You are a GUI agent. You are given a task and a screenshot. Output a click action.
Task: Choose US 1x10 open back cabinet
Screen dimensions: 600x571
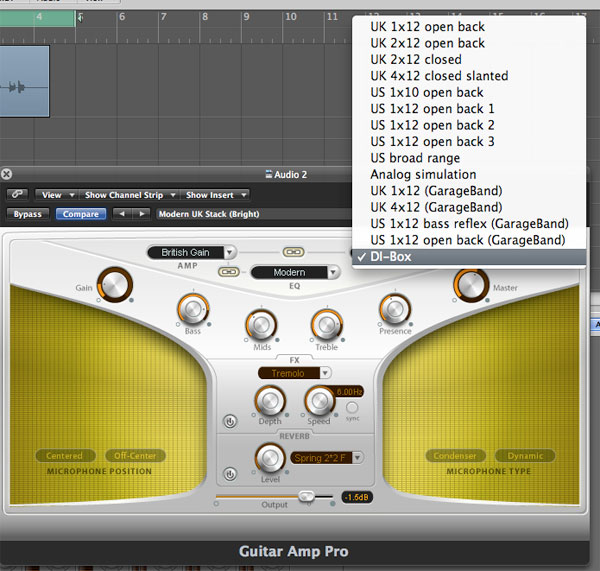469,93
